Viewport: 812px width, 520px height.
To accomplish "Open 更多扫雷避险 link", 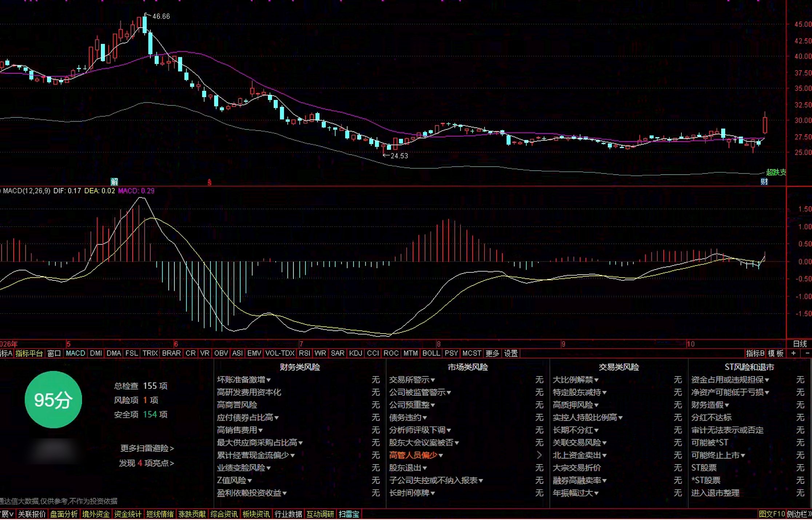I will pos(147,448).
